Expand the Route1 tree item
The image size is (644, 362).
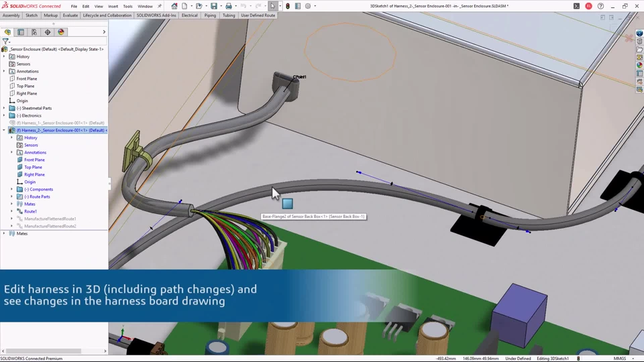11,212
